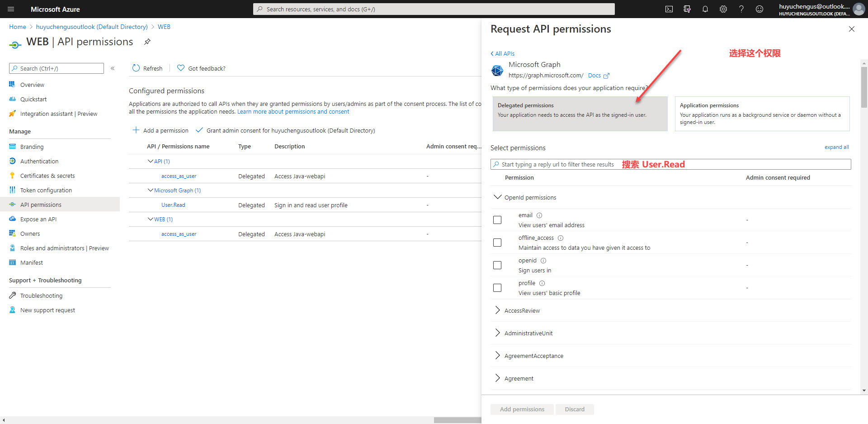Collapse the left sidebar with double-chevron
Screen dimensions: 868x424
(x=113, y=68)
